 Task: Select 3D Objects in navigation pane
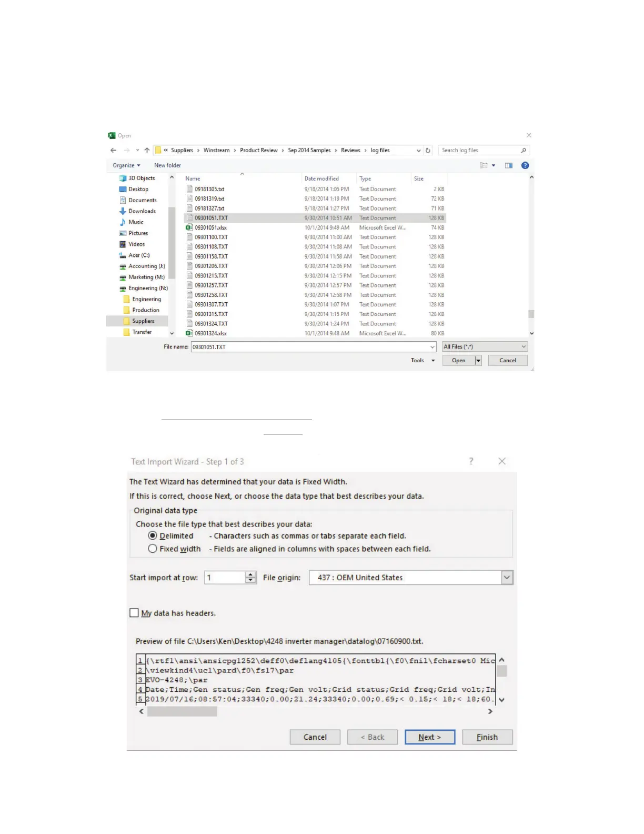click(137, 178)
